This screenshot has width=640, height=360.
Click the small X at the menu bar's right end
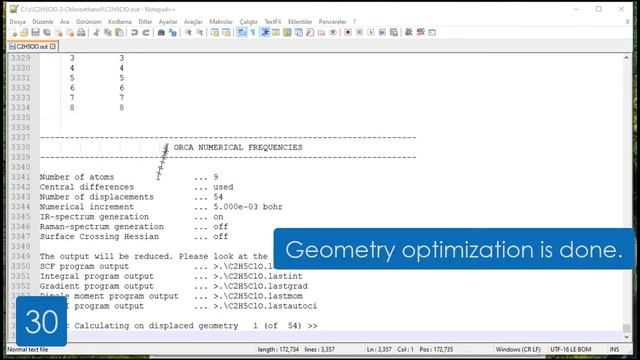[627, 22]
